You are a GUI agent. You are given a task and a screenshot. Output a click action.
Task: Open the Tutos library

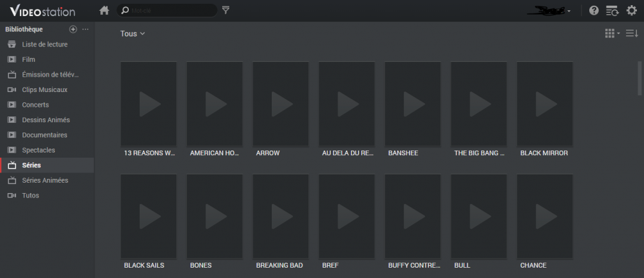[47, 196]
